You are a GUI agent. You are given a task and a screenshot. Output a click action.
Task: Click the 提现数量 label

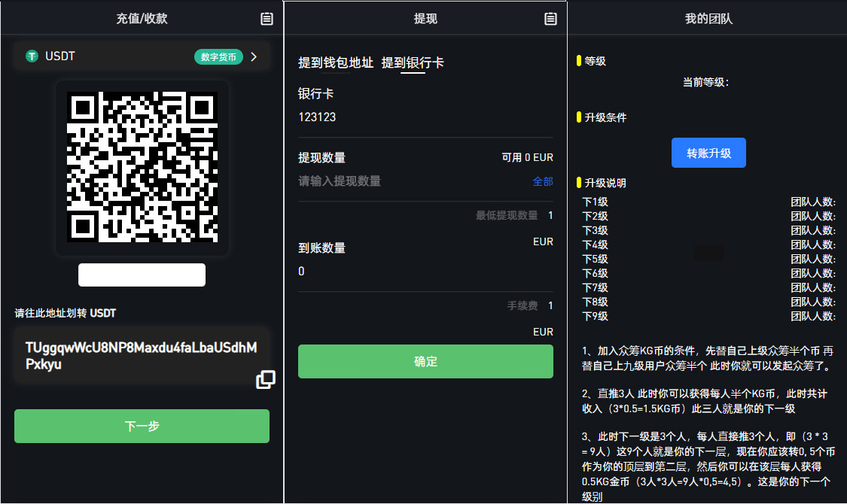point(321,157)
